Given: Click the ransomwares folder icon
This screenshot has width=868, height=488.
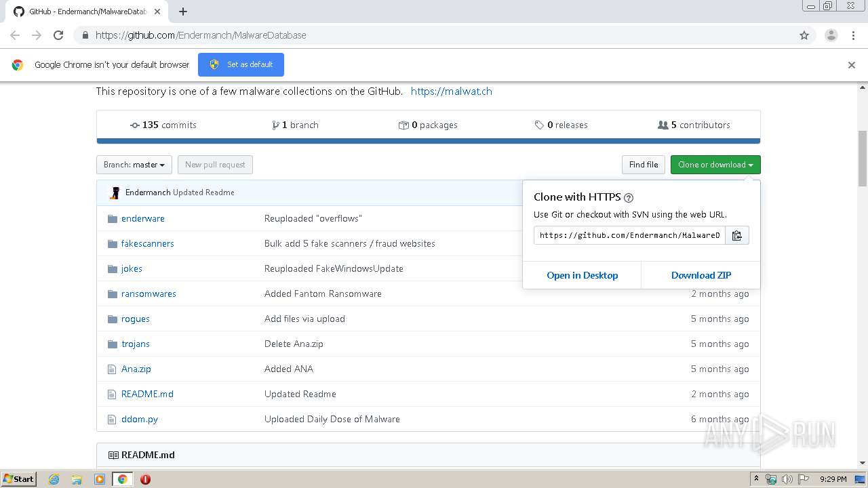Looking at the screenshot, I should click(113, 293).
